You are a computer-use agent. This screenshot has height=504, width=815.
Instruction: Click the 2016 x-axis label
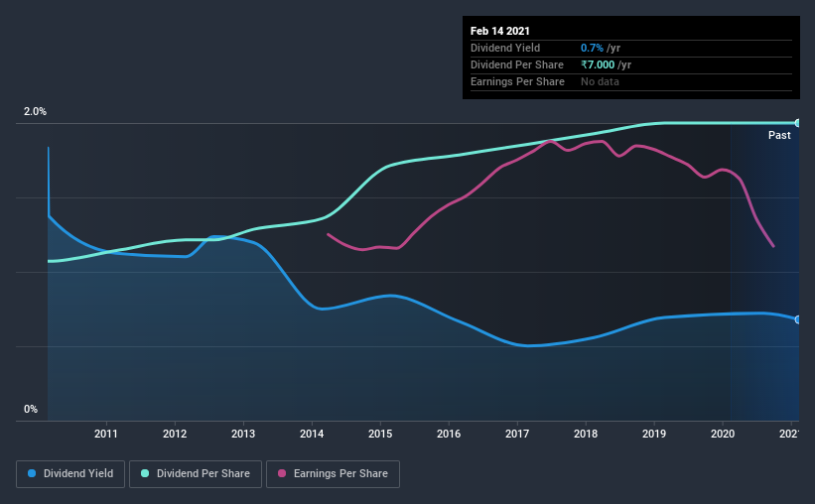(449, 434)
